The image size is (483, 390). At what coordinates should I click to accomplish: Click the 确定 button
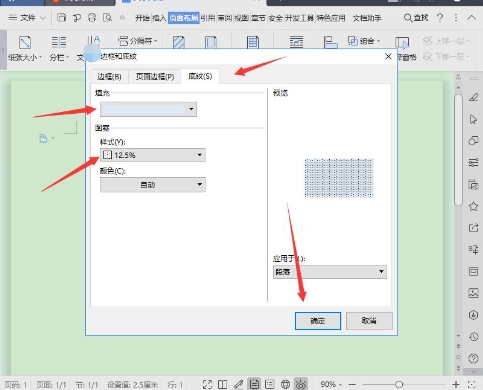coord(318,321)
